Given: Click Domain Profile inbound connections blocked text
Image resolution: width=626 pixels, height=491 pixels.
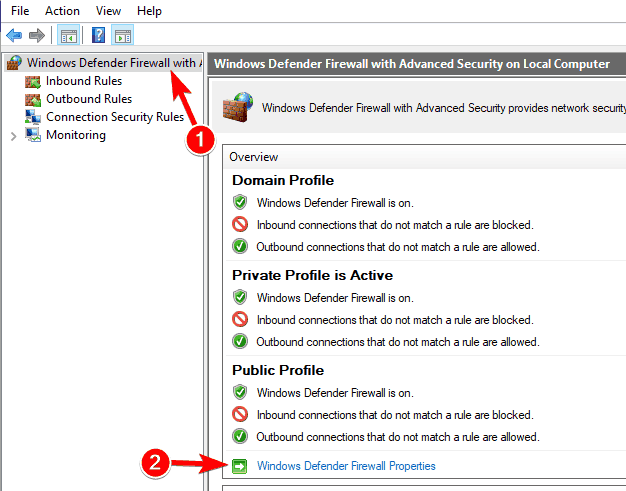Looking at the screenshot, I should tap(395, 225).
